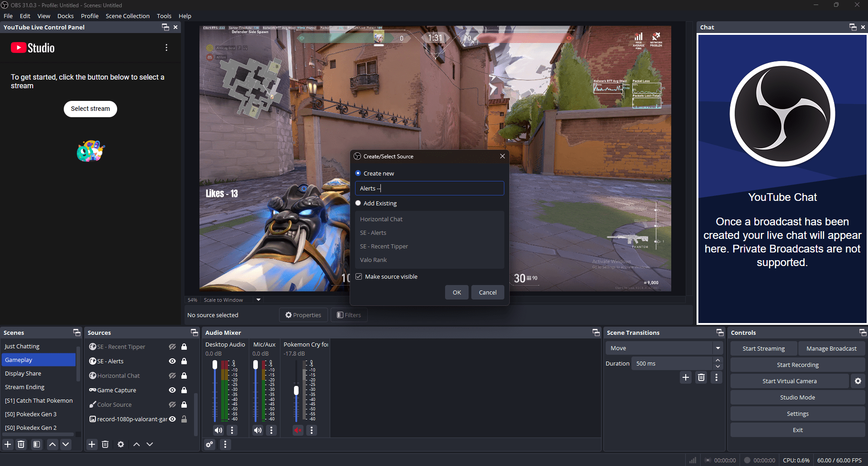Open the Docks menu
The image size is (868, 466).
click(65, 16)
